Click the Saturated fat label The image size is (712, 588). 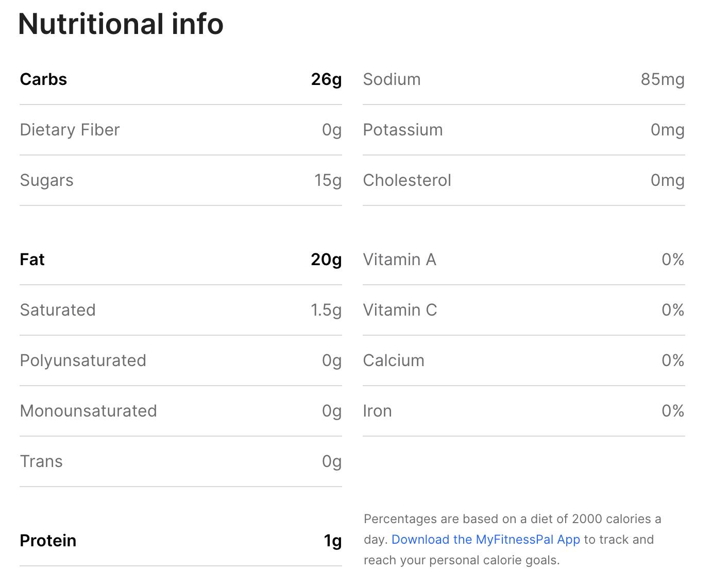tap(58, 310)
